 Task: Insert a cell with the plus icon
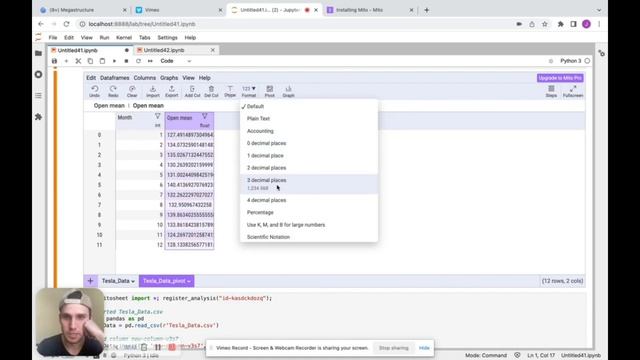[x=66, y=61]
